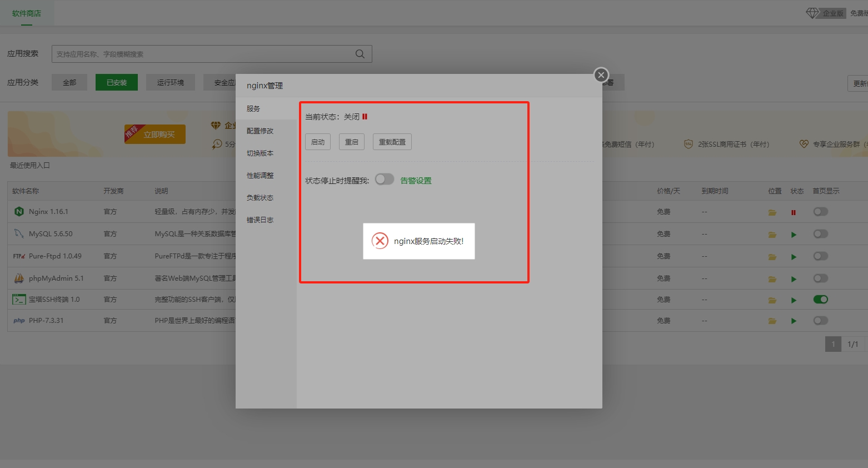Open the 宝塔SSH终端 row folder icon
This screenshot has width=868, height=468.
(772, 300)
